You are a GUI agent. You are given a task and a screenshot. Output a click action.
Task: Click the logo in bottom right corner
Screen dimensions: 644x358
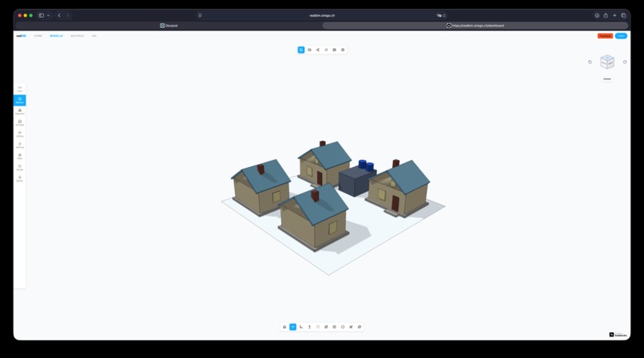618,335
